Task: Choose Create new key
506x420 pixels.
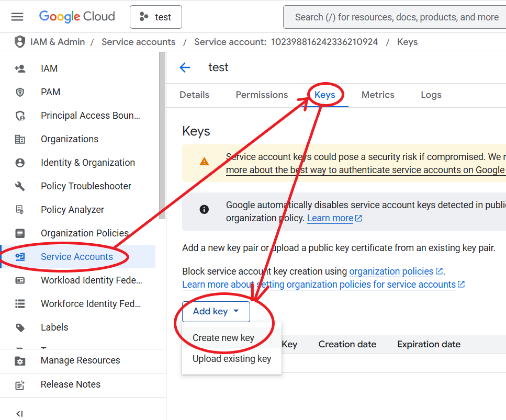Action: (x=231, y=338)
